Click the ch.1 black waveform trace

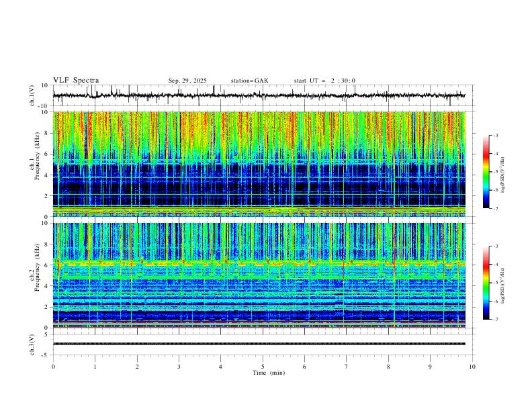click(259, 95)
